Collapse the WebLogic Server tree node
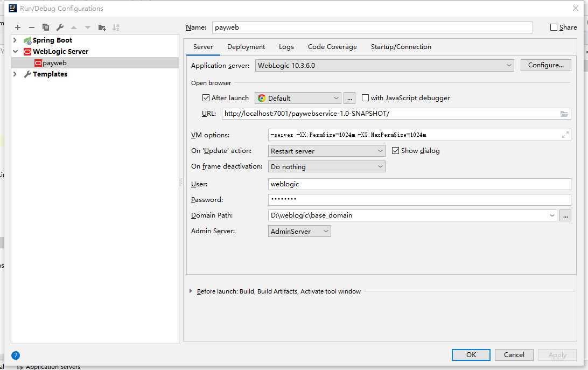This screenshot has width=588, height=370. pyautogui.click(x=16, y=51)
